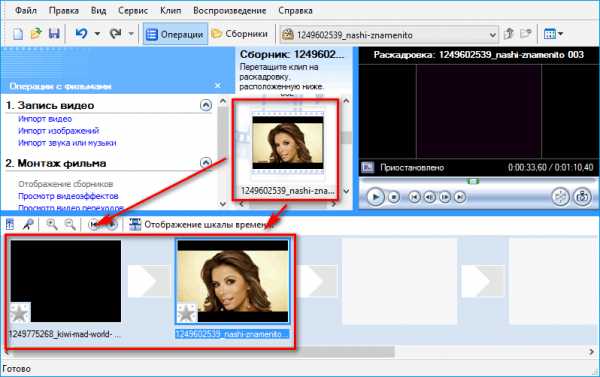The image size is (600, 377).
Task: Click the transition cell between the two clips
Action: point(149,281)
